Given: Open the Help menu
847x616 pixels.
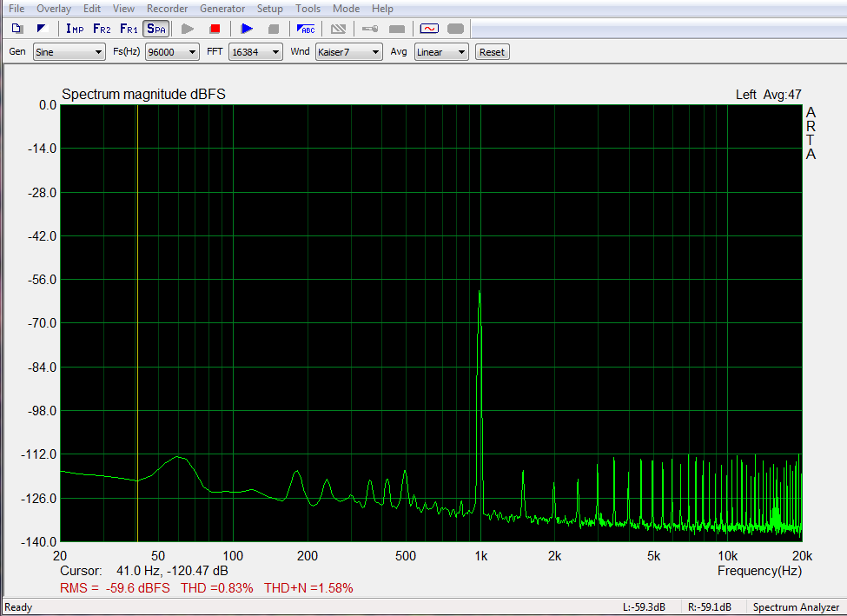Looking at the screenshot, I should (382, 9).
